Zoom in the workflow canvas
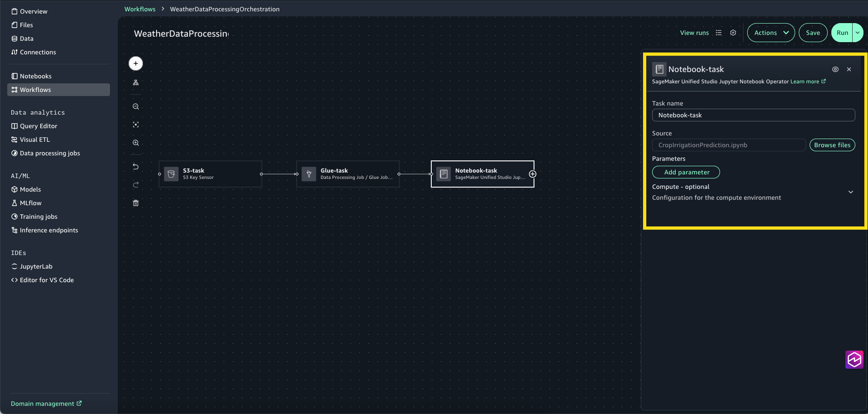The image size is (868, 414). (136, 143)
